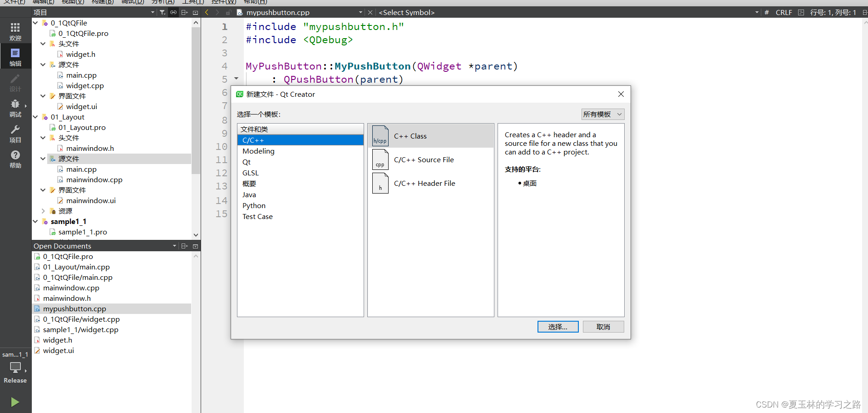Collapse 界面文件 folder under 01_Layout

click(43, 190)
